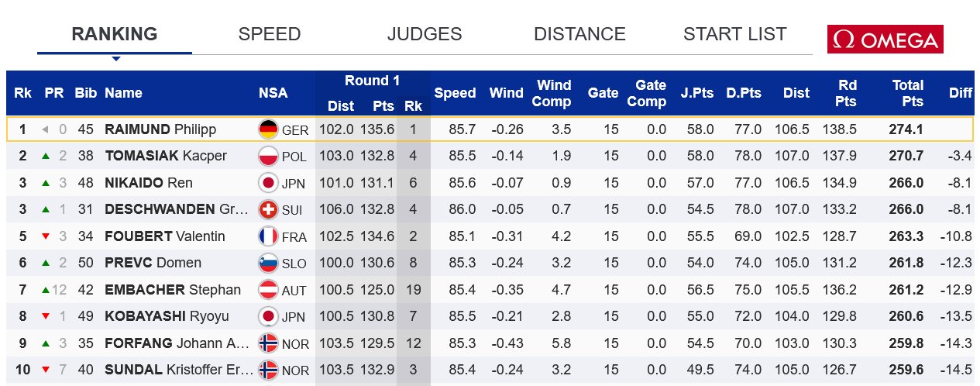This screenshot has height=386, width=980.
Task: Click the Austrian flag for Embacher
Action: click(268, 290)
